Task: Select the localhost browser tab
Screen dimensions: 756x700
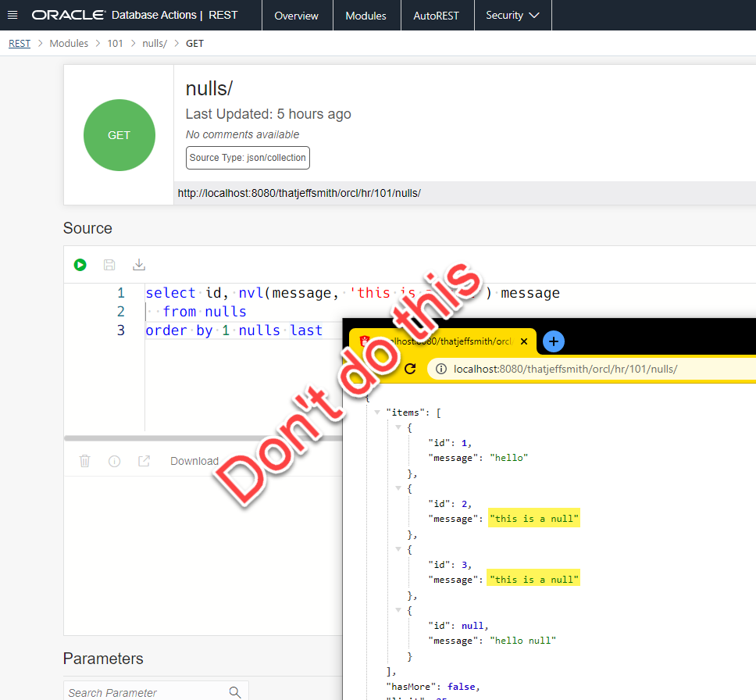Action: click(x=442, y=341)
